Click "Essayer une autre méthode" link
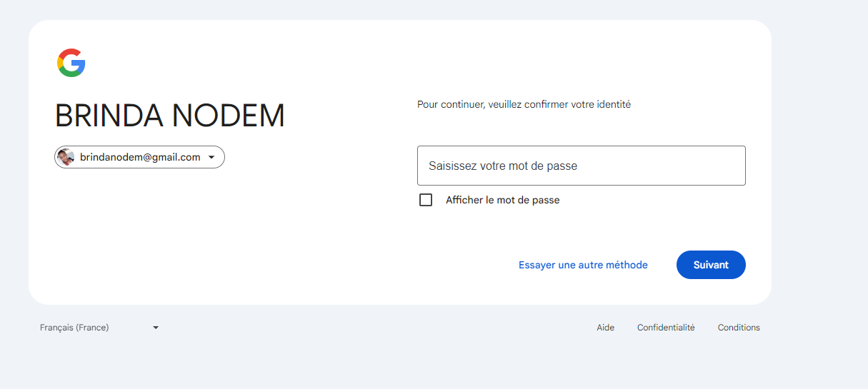 coord(583,265)
